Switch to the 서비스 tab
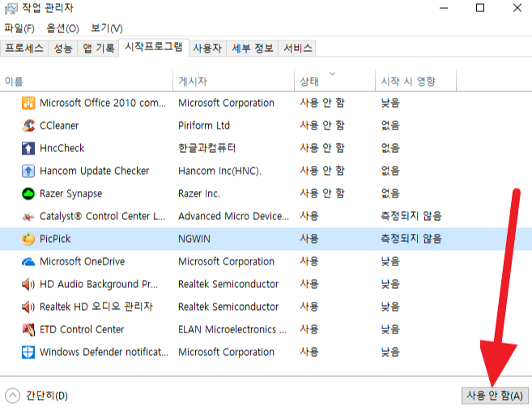532x411 pixels. pos(297,49)
